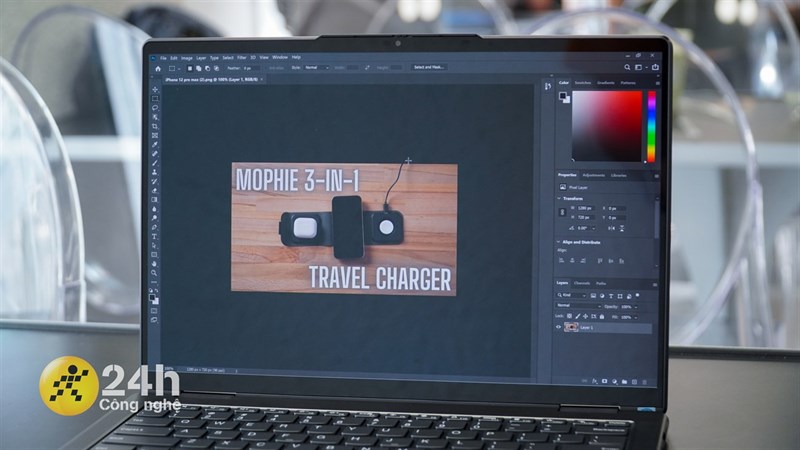Screen dimensions: 800x450
Task: Choose Subtract from selection mode icon
Action: (208, 68)
